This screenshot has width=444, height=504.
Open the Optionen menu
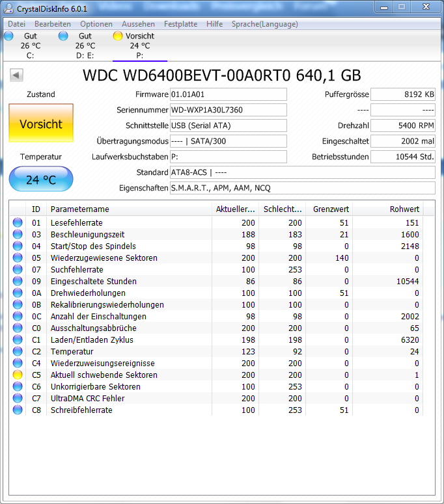click(x=96, y=24)
